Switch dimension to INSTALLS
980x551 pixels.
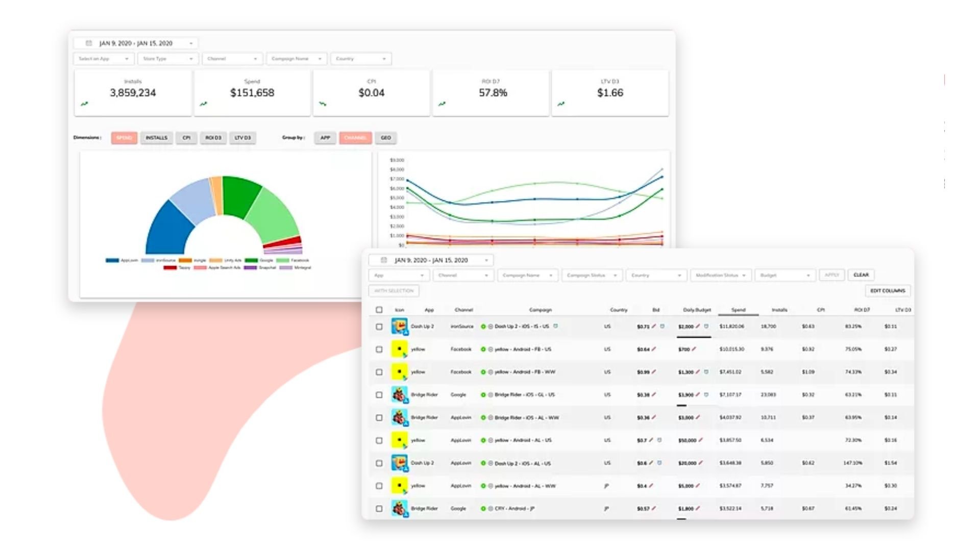pos(156,138)
